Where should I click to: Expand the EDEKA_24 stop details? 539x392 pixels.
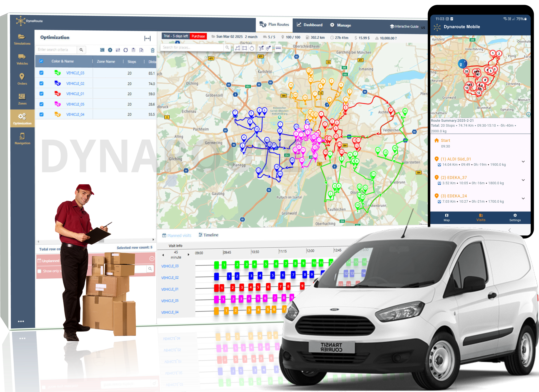tap(523, 198)
